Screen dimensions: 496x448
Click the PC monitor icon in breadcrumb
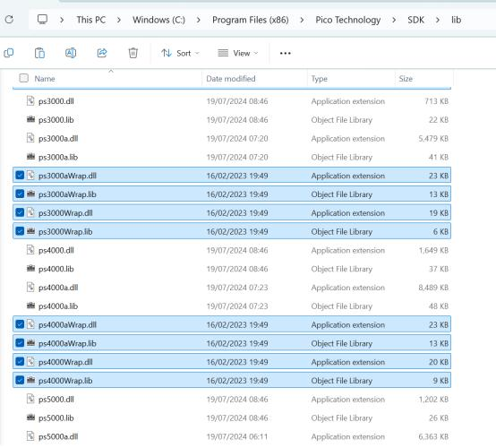[42, 20]
